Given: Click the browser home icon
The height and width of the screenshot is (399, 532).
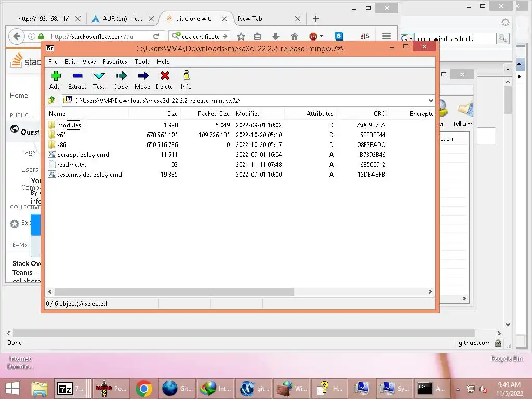Looking at the screenshot, I should click(295, 36).
